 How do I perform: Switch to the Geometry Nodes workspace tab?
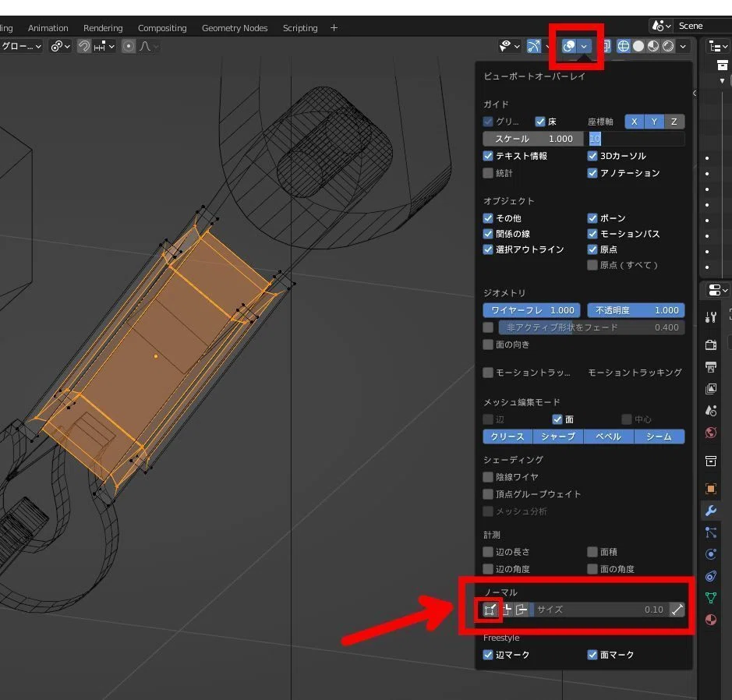tap(235, 28)
